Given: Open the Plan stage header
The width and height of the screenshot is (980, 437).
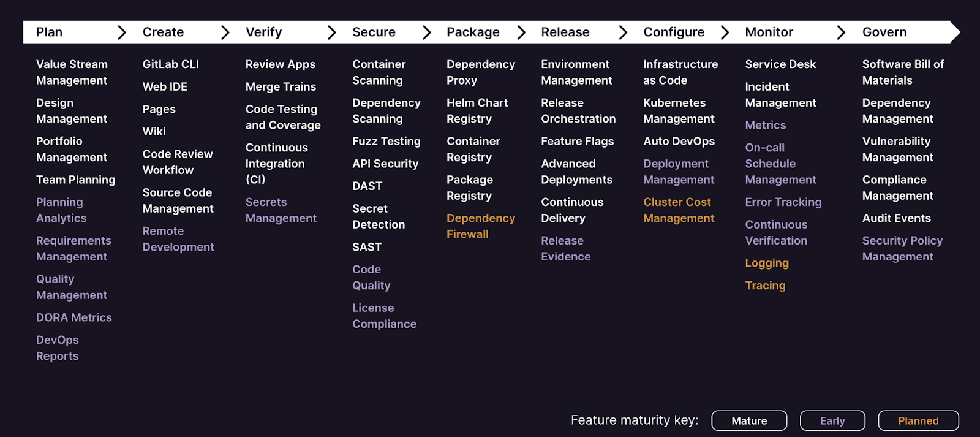Looking at the screenshot, I should tap(50, 32).
